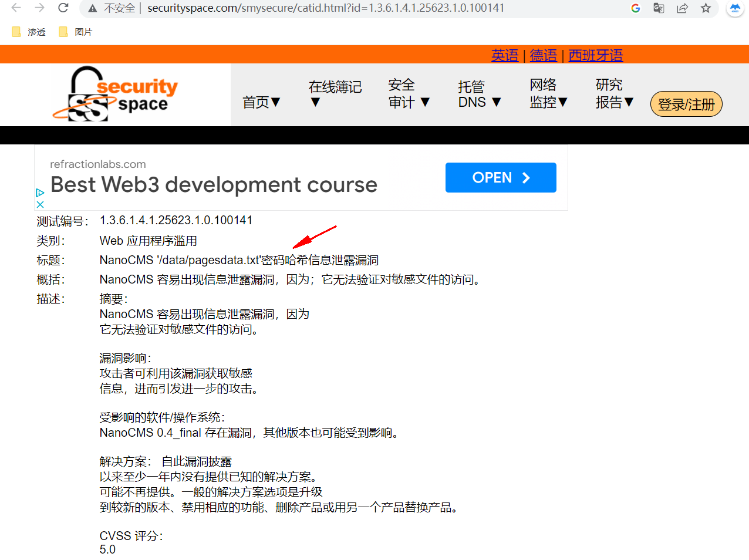Viewport: 749px width, 560px height.
Task: Click the address bar URL field
Action: pyautogui.click(x=326, y=8)
